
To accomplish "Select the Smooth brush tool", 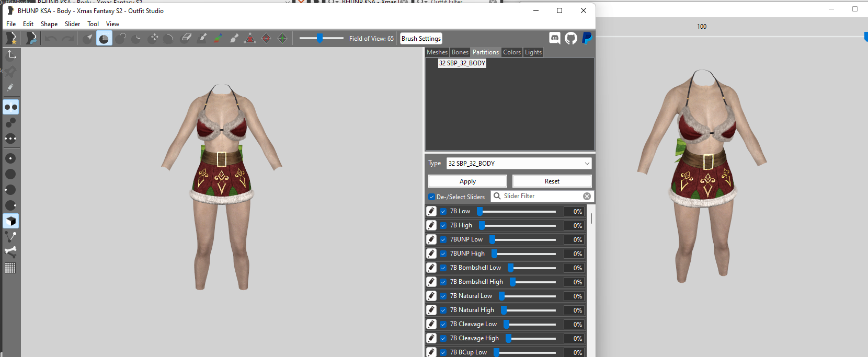I will tap(169, 38).
